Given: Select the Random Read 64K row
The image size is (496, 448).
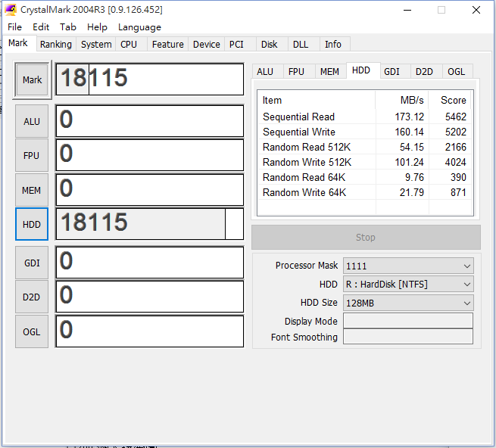Looking at the screenshot, I should (x=364, y=178).
